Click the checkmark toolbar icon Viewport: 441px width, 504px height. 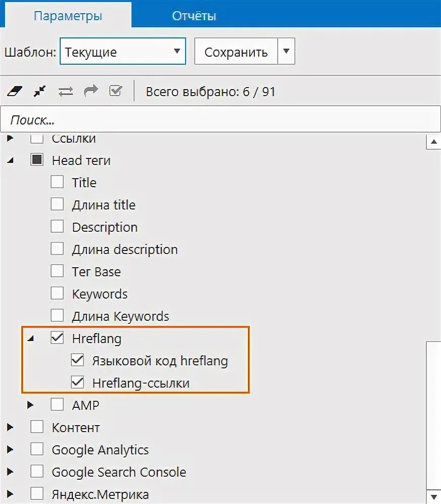tap(116, 91)
